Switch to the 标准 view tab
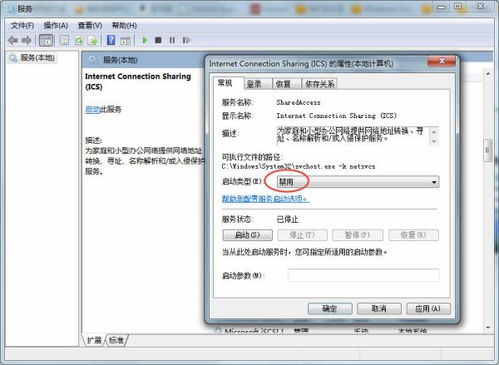 click(116, 340)
